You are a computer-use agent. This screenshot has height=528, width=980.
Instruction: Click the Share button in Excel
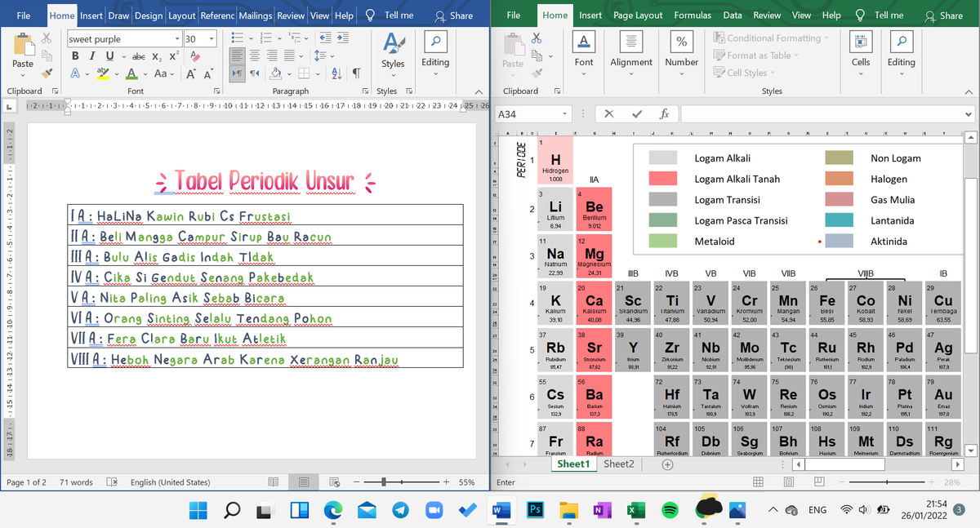pos(943,16)
